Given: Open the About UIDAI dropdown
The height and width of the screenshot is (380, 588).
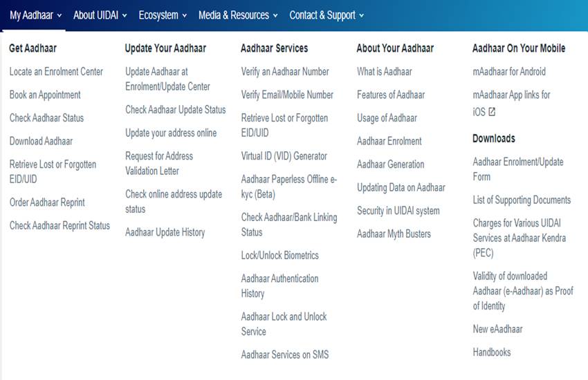Looking at the screenshot, I should point(100,15).
